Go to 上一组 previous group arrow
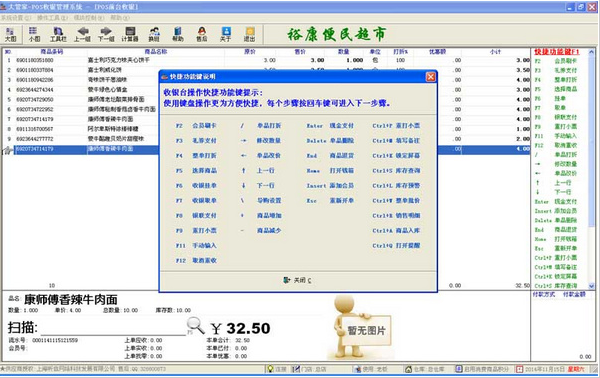 [82, 34]
